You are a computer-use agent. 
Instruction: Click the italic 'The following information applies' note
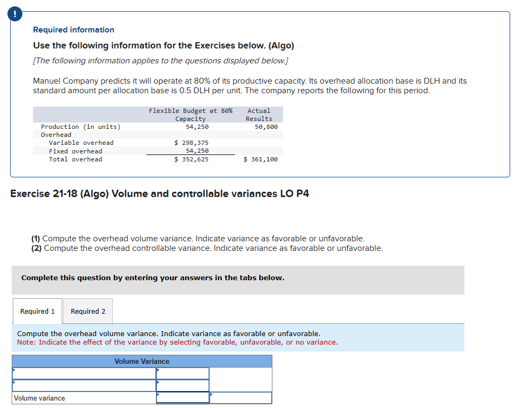coord(161,61)
